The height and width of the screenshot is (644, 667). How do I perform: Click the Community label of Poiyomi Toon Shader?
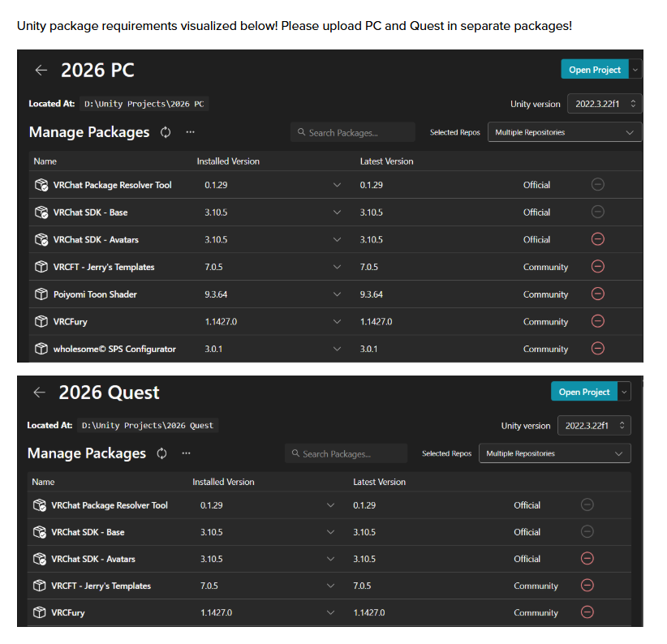point(545,294)
